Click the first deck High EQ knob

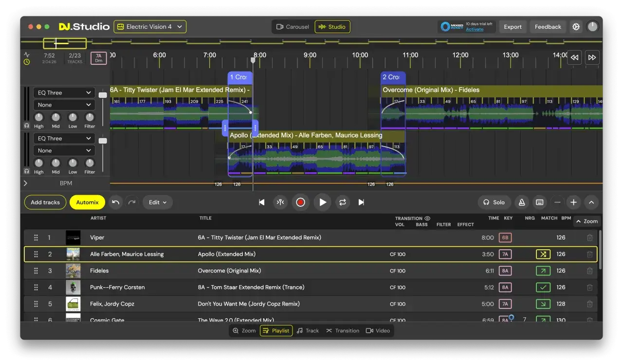[x=39, y=117]
